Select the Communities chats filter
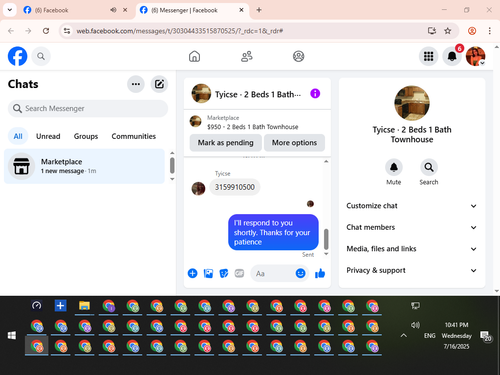This screenshot has width=500, height=375. click(133, 136)
